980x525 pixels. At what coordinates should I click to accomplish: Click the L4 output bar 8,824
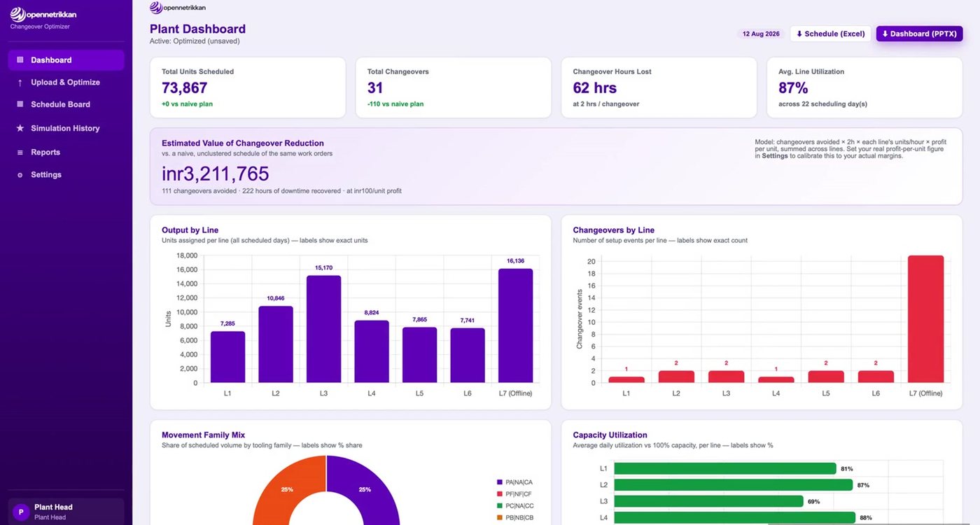(372, 351)
